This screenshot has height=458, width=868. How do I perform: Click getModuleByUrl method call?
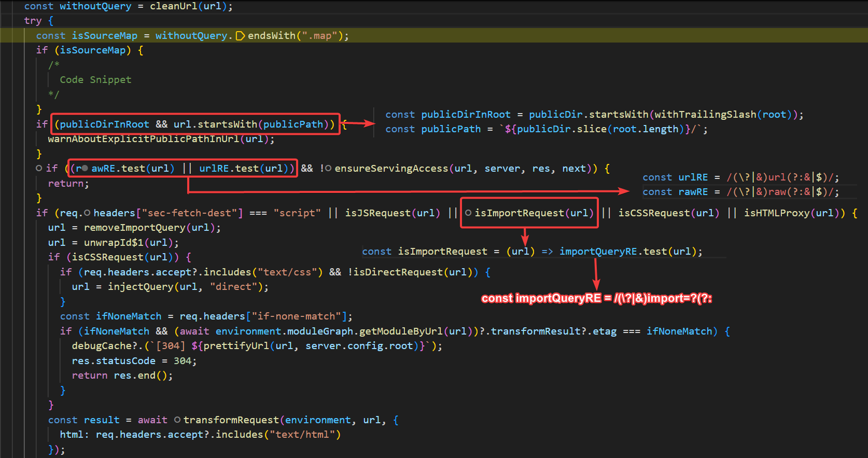pos(401,331)
